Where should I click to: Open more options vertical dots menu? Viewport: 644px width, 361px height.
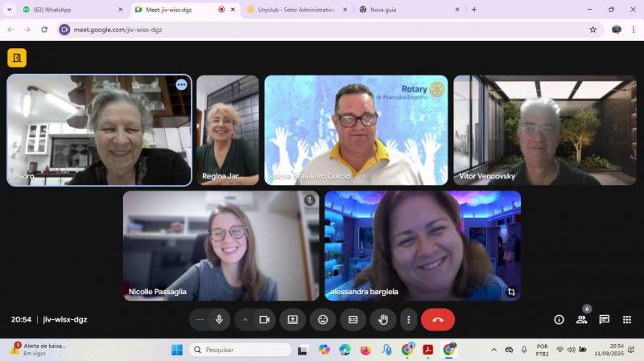coord(408,319)
